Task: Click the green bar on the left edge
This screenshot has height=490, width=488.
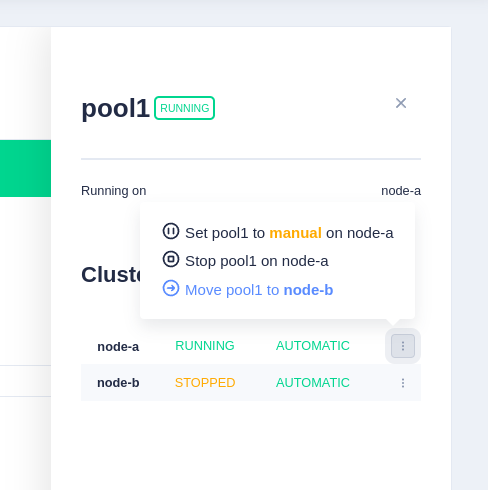Action: 25,168
